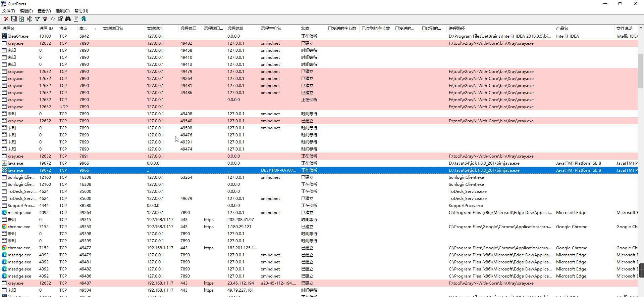Click process ID 4444 cell

[44, 205]
